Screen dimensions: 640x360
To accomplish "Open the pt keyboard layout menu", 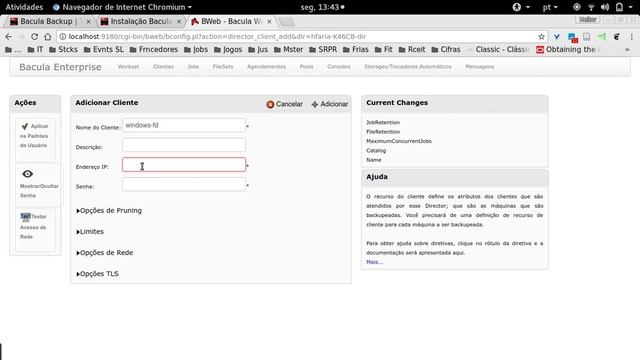I will pyautogui.click(x=550, y=7).
